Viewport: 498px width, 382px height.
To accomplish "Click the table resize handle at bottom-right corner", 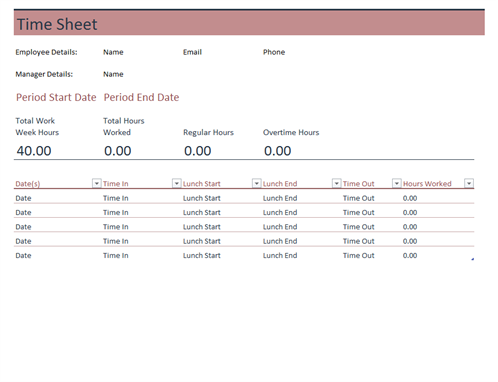I will pos(473,259).
